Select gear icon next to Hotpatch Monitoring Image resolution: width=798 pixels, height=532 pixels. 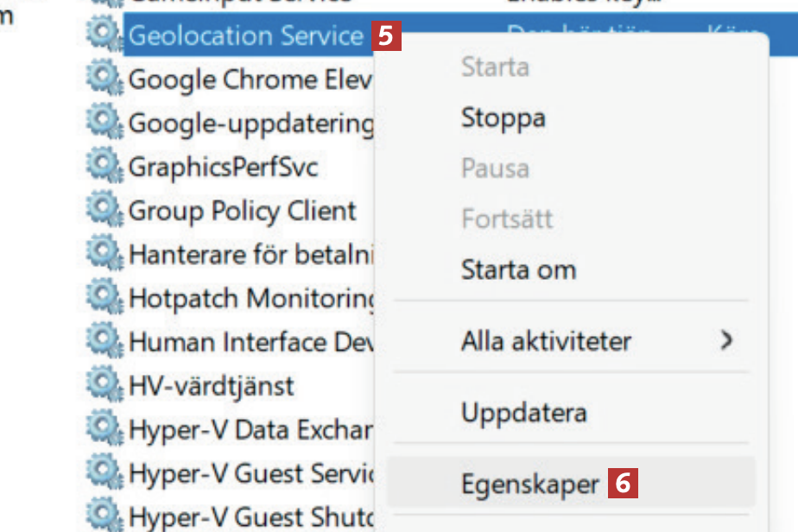tap(102, 298)
